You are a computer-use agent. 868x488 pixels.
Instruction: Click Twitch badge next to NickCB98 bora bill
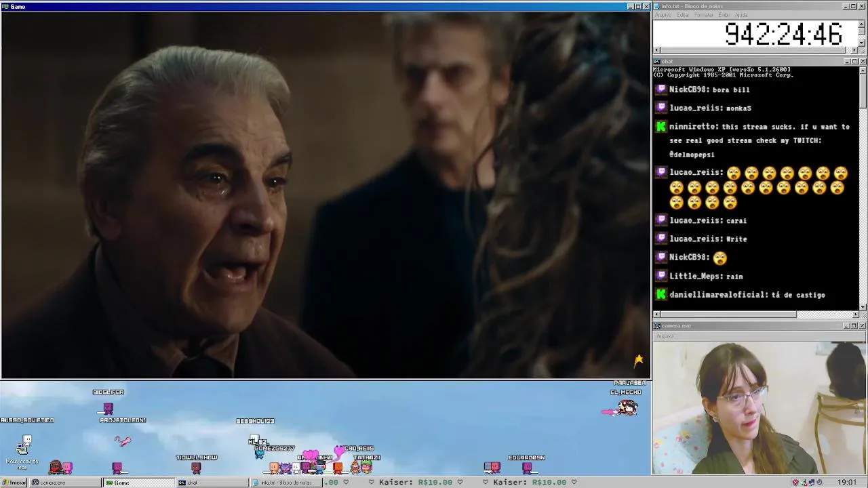click(x=661, y=89)
